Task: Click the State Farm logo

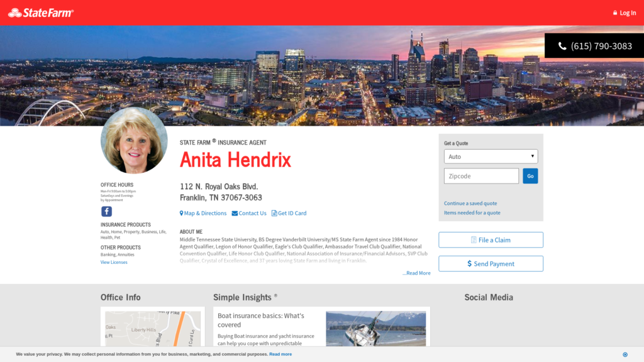Action: coord(41,13)
